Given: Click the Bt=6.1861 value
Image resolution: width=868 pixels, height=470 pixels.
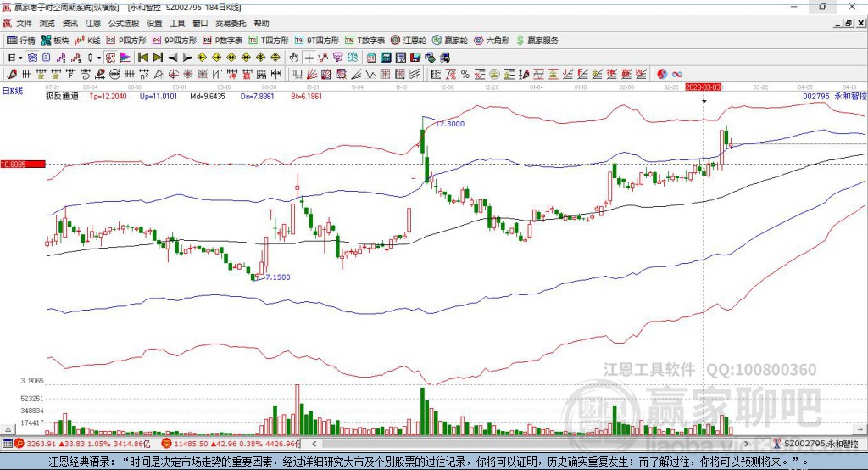Looking at the screenshot, I should click(307, 96).
